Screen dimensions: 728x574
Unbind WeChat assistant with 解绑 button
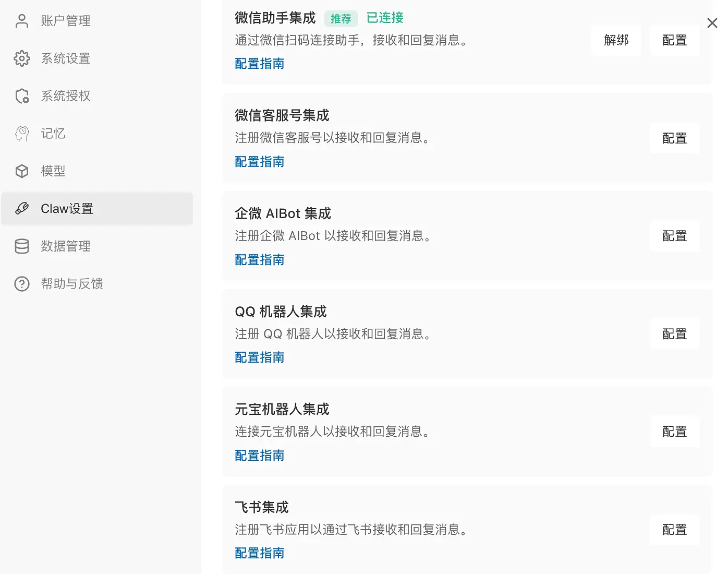click(x=616, y=40)
